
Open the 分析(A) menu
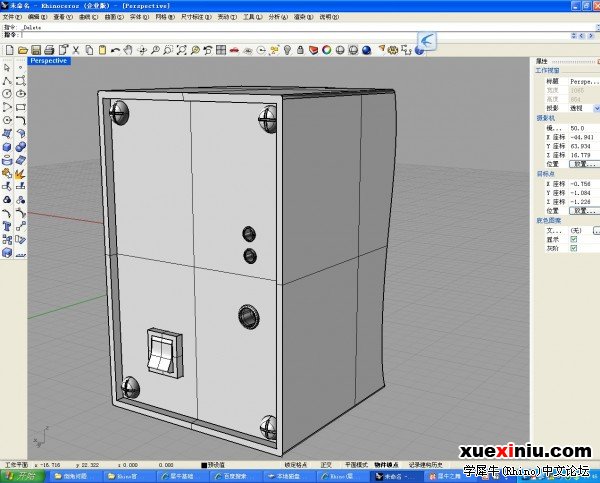click(278, 17)
